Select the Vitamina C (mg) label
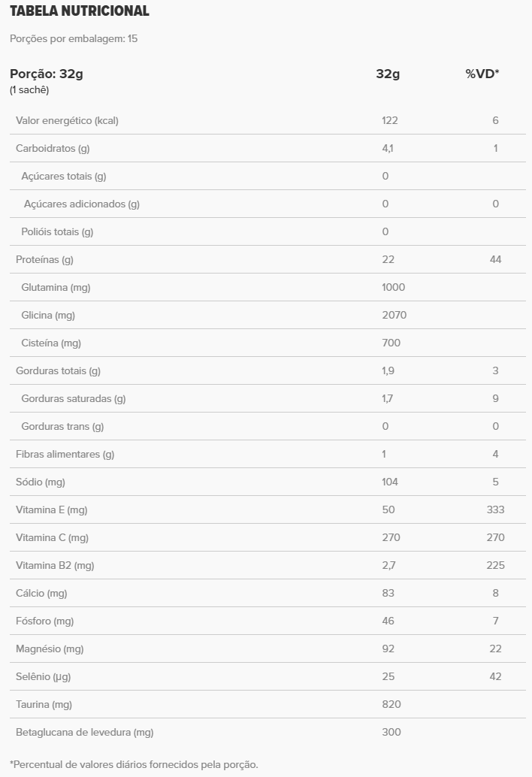This screenshot has width=532, height=777. coord(52,537)
